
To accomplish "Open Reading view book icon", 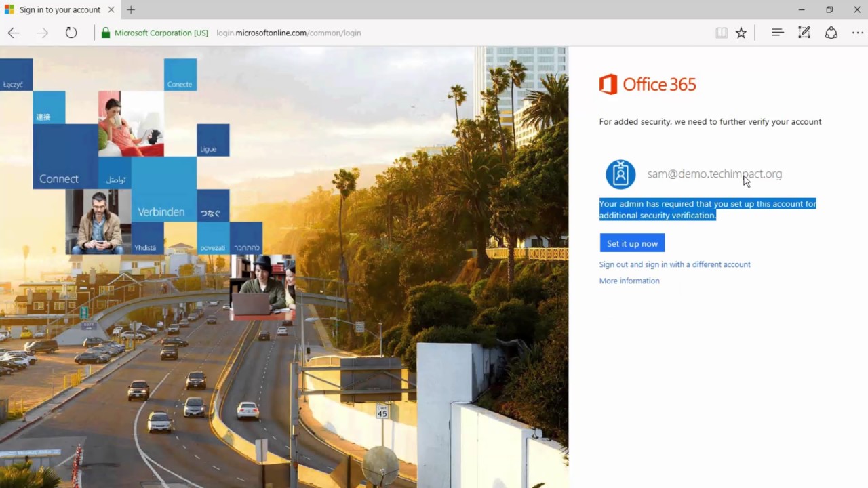I will coord(722,33).
